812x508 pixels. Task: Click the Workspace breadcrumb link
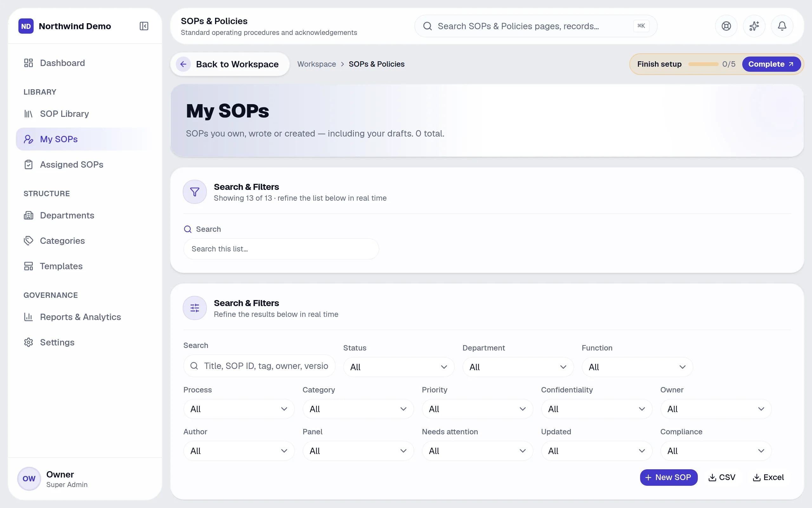pyautogui.click(x=317, y=64)
